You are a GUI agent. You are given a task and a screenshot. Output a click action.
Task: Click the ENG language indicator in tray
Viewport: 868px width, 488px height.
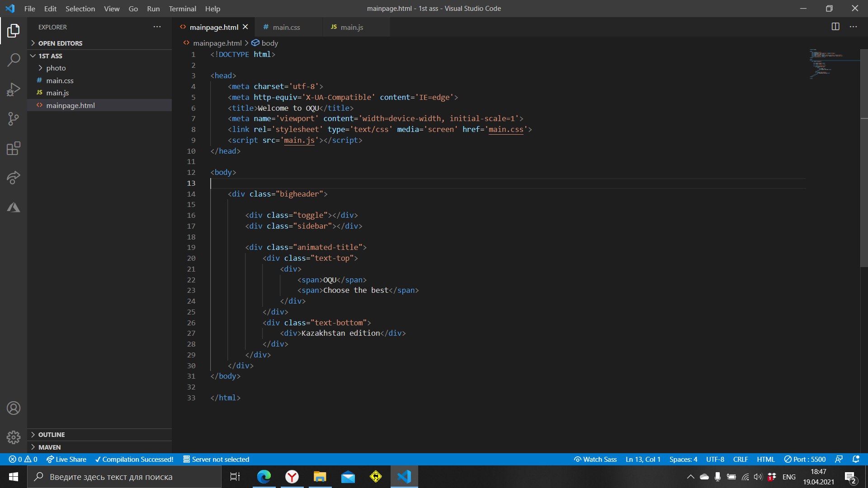(789, 477)
